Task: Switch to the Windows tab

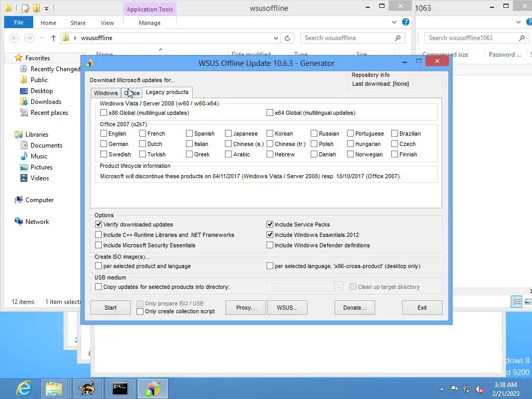Action: tap(106, 93)
